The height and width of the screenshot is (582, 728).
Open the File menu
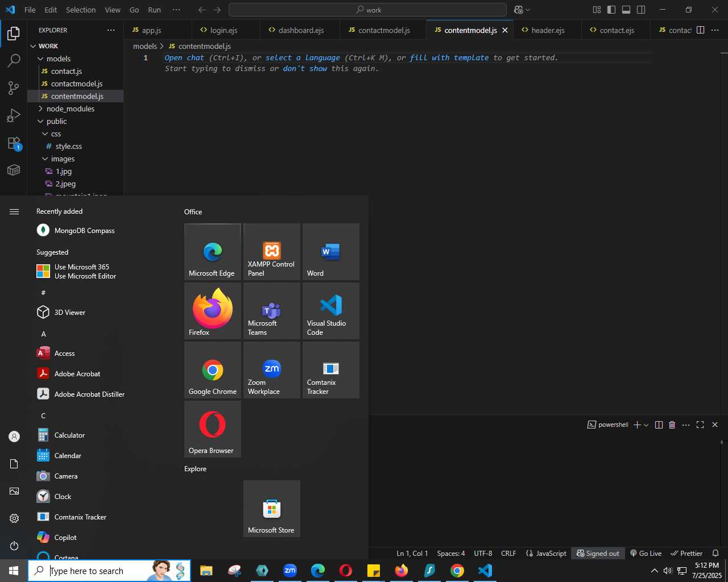[30, 10]
